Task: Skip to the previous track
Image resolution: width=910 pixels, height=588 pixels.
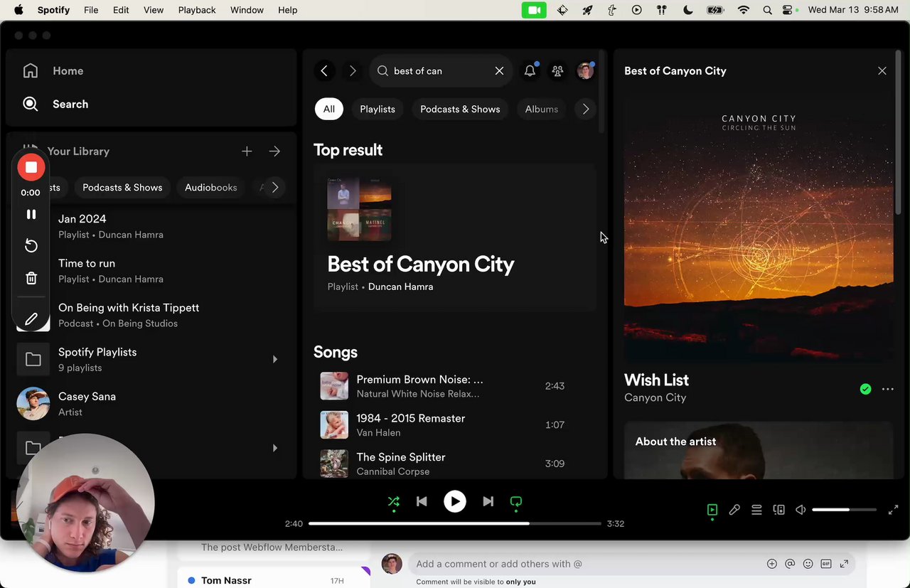Action: [x=422, y=501]
